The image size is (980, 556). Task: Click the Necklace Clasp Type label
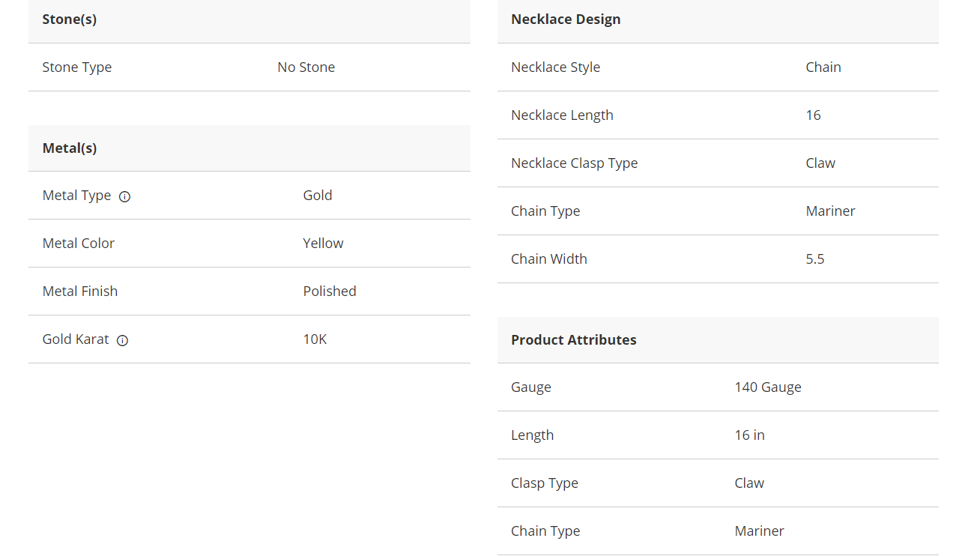tap(575, 163)
